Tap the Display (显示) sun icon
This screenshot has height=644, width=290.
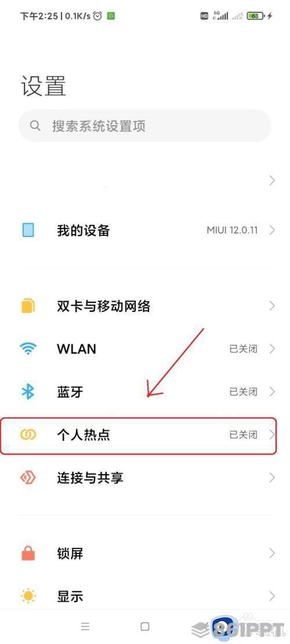(28, 595)
